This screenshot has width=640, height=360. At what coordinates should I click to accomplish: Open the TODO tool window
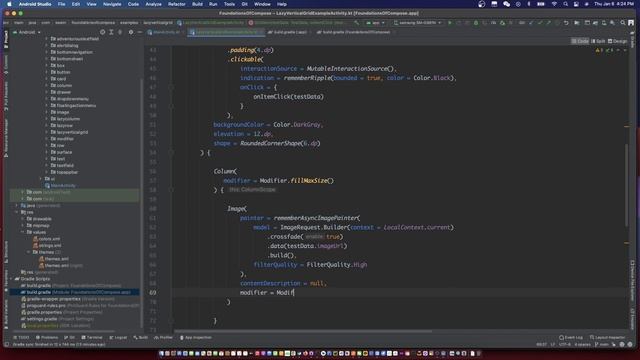[x=21, y=338]
